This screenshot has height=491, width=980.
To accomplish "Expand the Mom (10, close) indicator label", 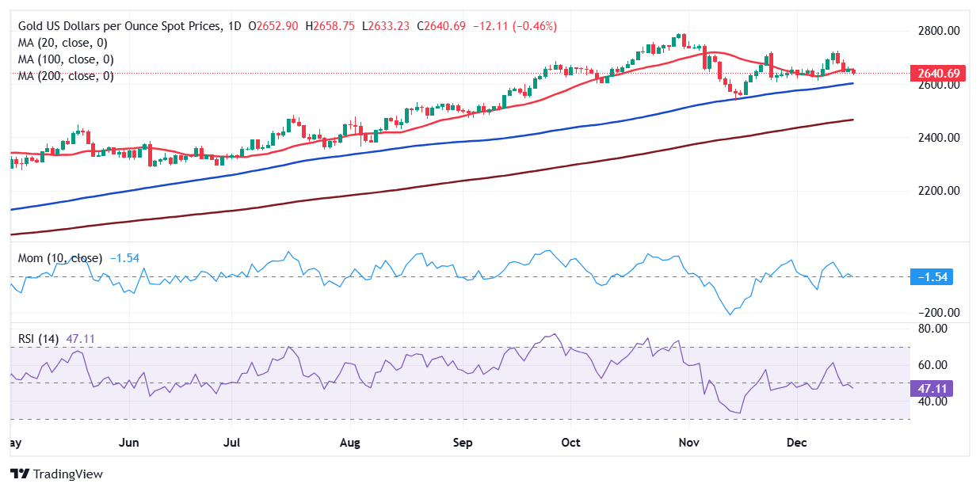I will [60, 258].
